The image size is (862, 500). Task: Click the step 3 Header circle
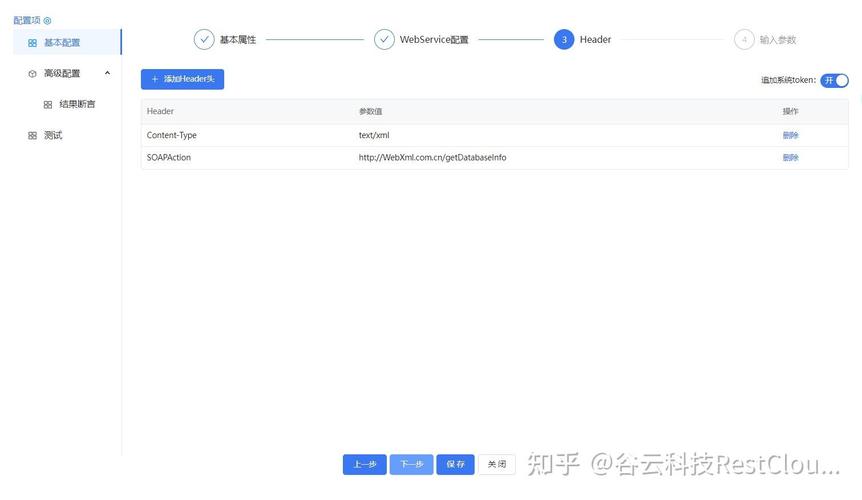point(564,40)
